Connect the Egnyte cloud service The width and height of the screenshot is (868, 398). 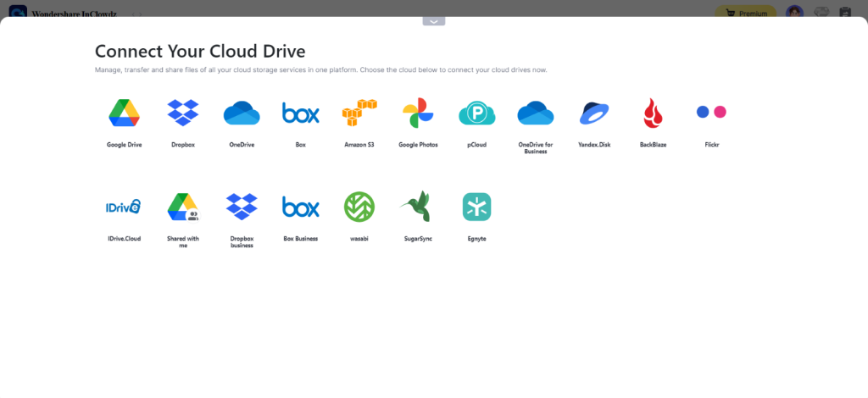tap(476, 207)
